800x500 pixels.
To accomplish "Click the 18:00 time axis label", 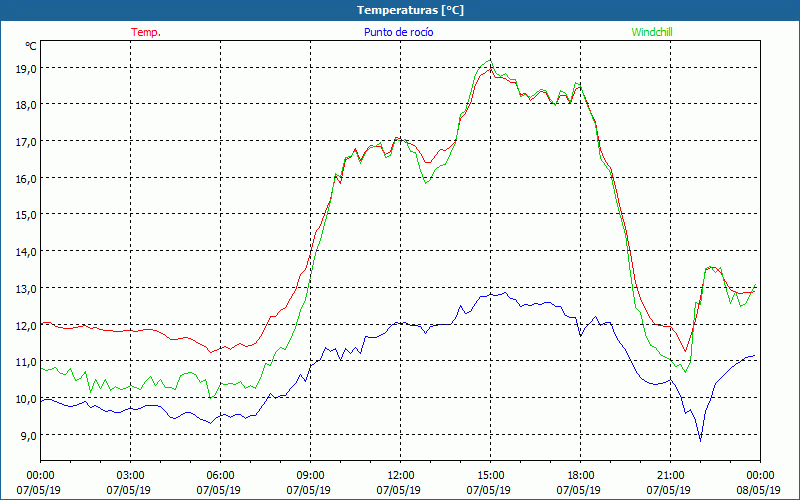I will click(581, 476).
